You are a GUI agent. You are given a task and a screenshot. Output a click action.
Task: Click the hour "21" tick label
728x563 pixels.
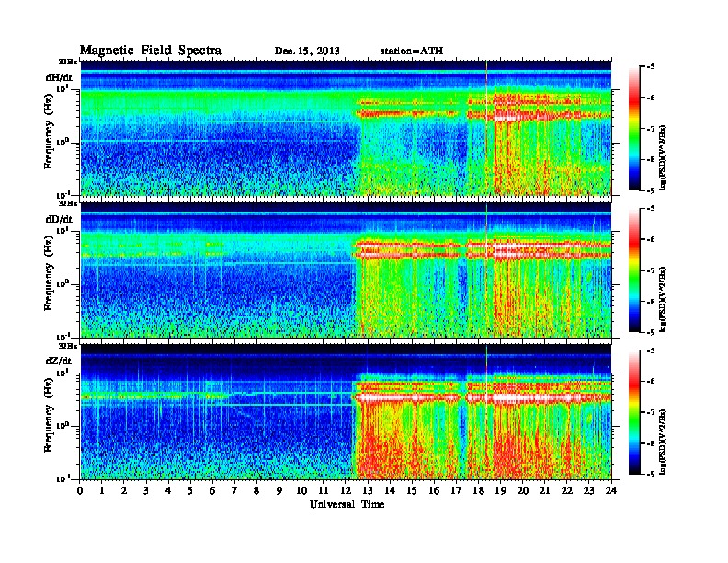544,490
